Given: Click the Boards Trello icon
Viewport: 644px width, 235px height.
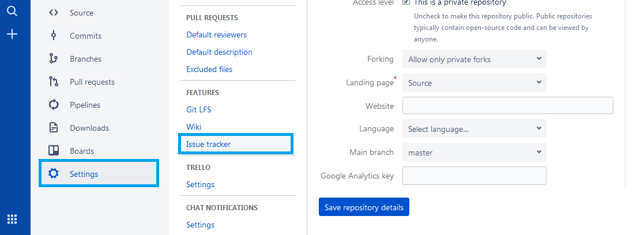Looking at the screenshot, I should tap(54, 151).
